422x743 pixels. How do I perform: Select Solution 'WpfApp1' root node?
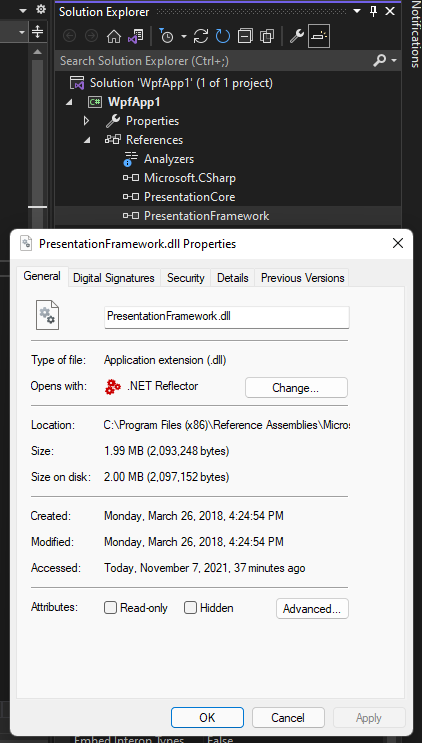(x=181, y=83)
